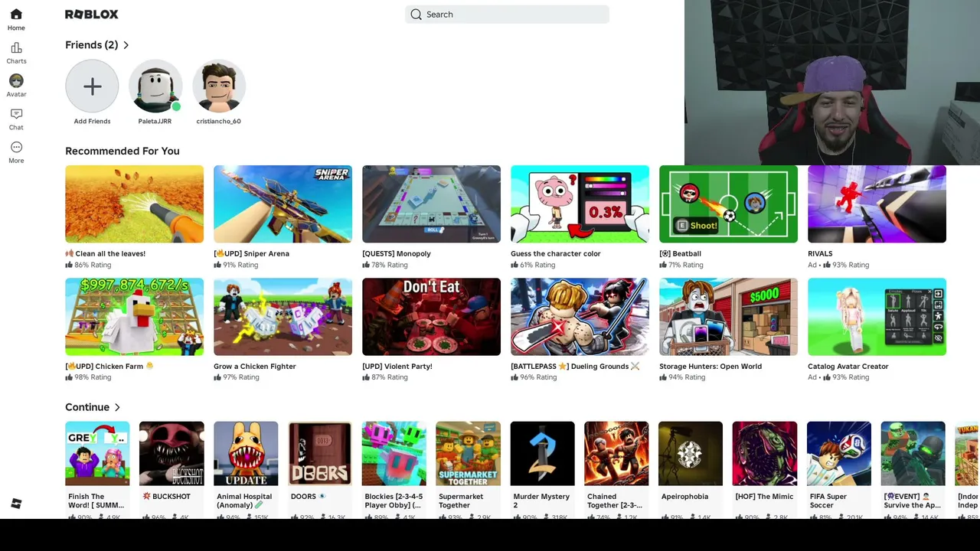Continue playing Finish The Word!
Screen dimensions: 980x551
(x=97, y=453)
